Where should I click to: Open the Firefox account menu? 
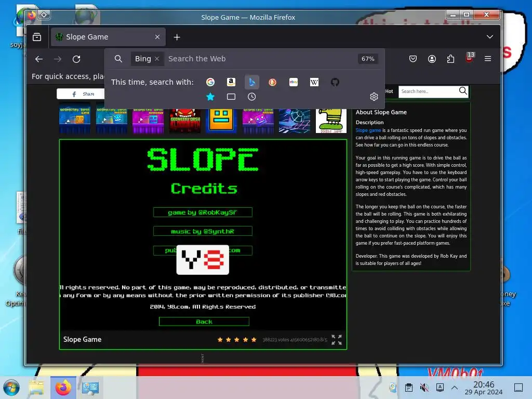click(432, 59)
